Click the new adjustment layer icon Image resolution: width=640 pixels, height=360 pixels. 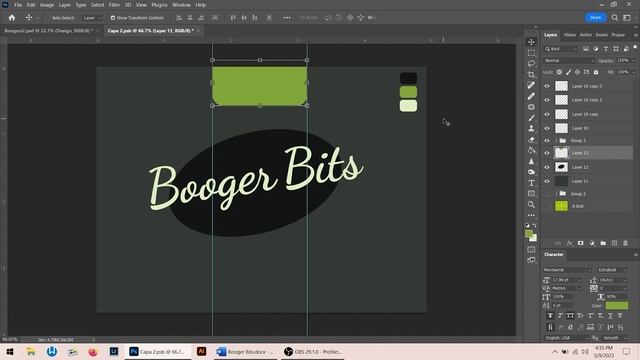click(592, 243)
